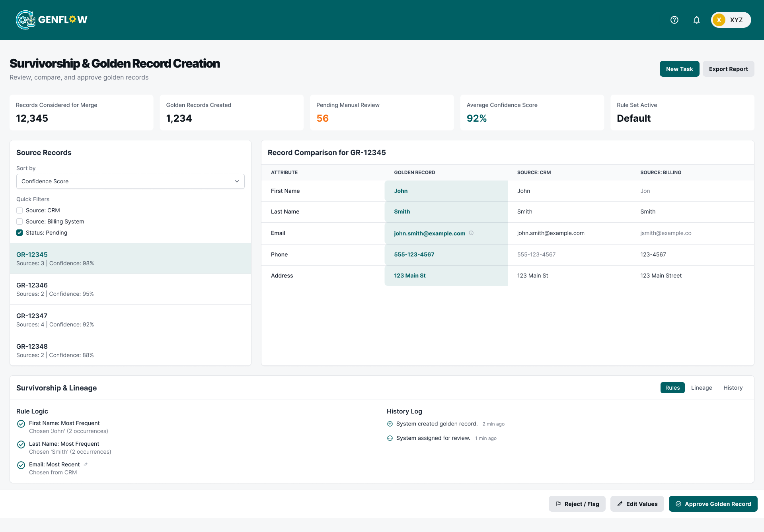
Task: Click the icon for assigned for review entry
Action: (x=390, y=438)
